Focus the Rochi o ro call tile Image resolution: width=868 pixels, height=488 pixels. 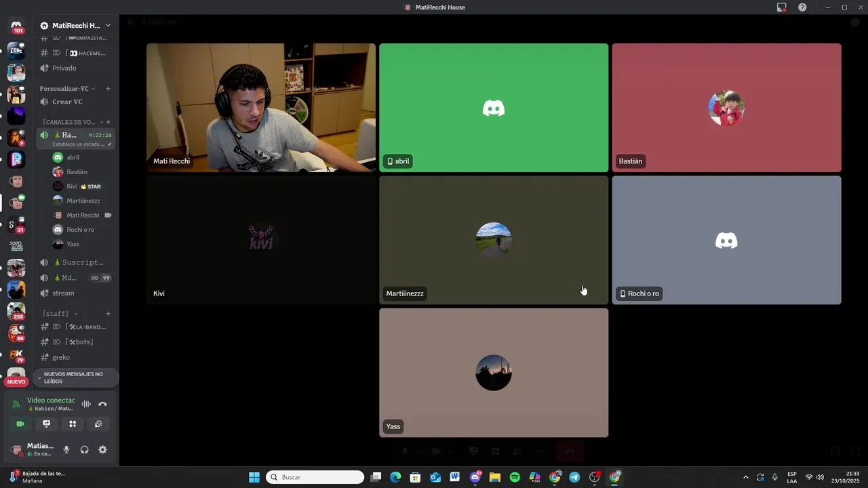click(x=726, y=240)
